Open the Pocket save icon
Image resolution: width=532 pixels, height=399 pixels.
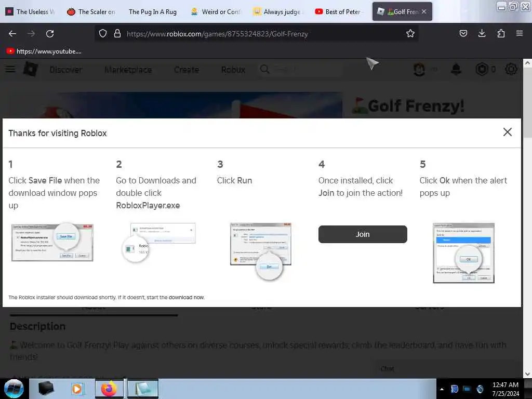463,33
